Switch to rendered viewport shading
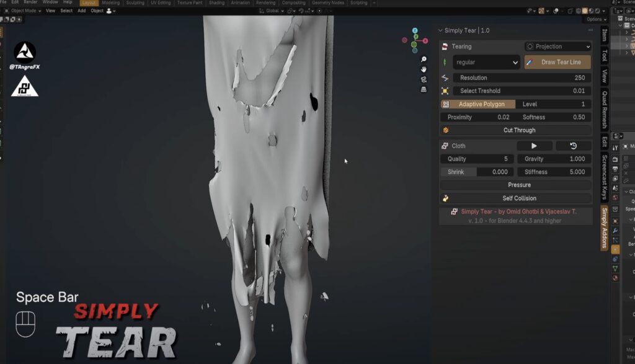The image size is (635, 364). (x=597, y=11)
